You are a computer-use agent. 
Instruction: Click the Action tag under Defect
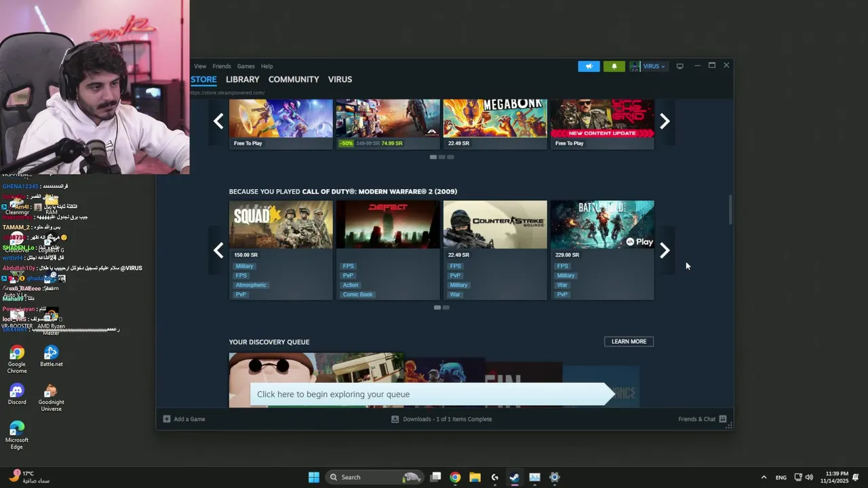[x=351, y=285]
